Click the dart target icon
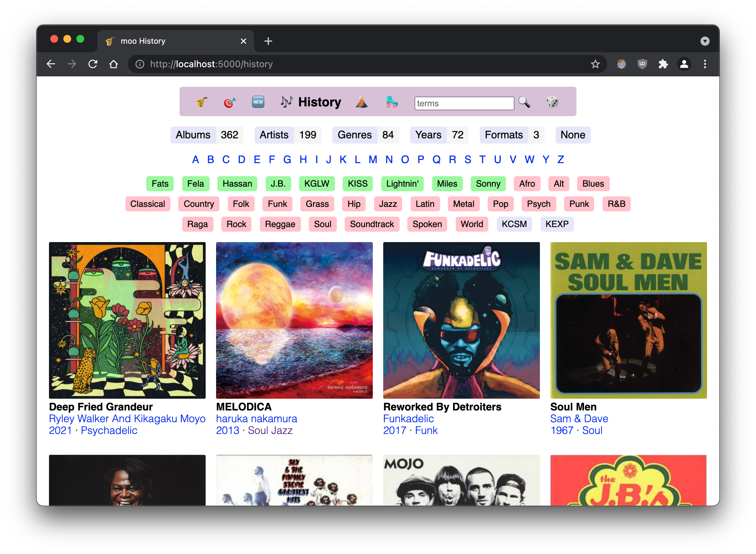 230,102
